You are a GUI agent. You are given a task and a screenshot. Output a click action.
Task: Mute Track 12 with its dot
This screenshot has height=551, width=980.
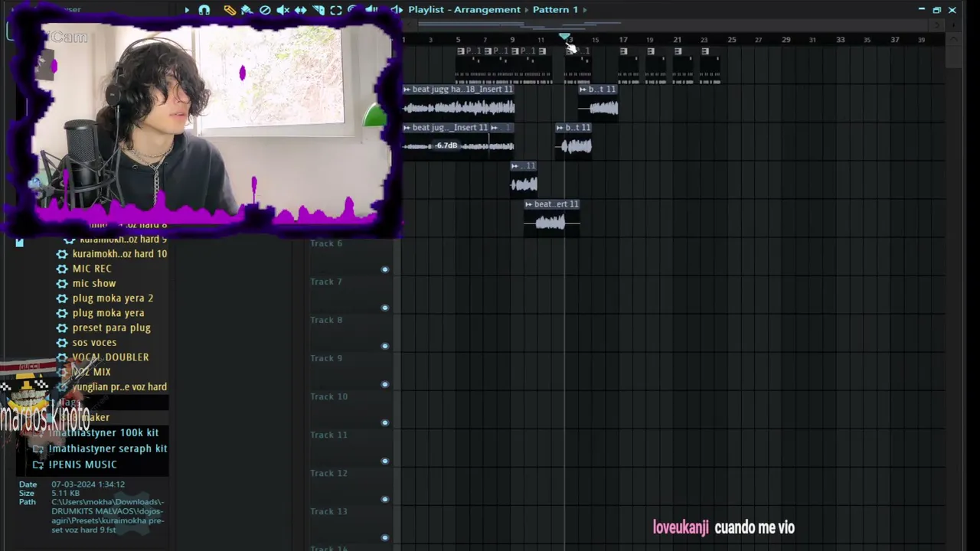click(x=385, y=499)
